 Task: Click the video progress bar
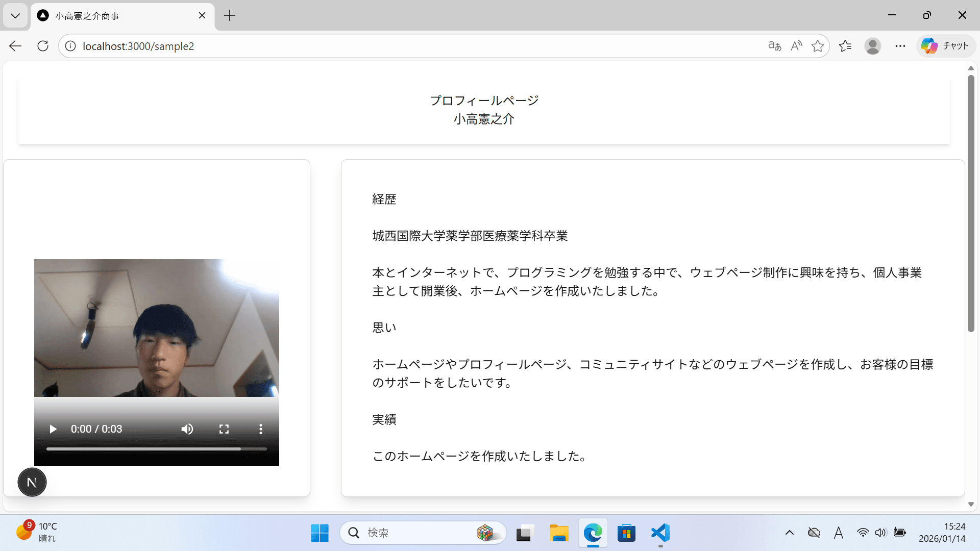(157, 449)
